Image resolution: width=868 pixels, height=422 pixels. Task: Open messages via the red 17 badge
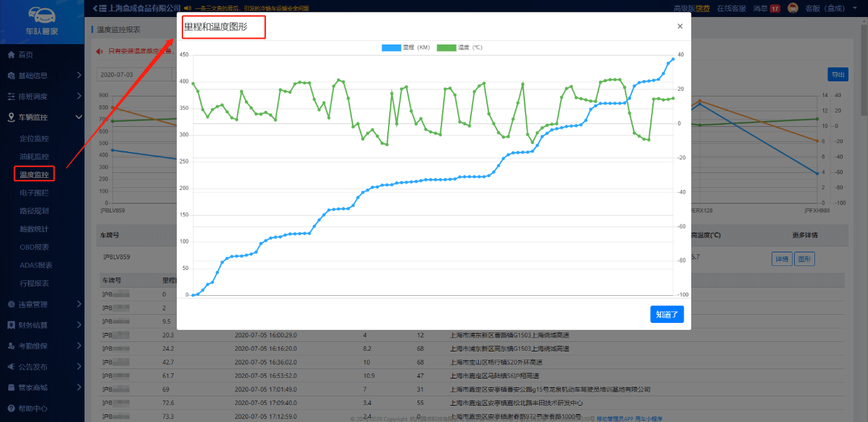click(774, 8)
